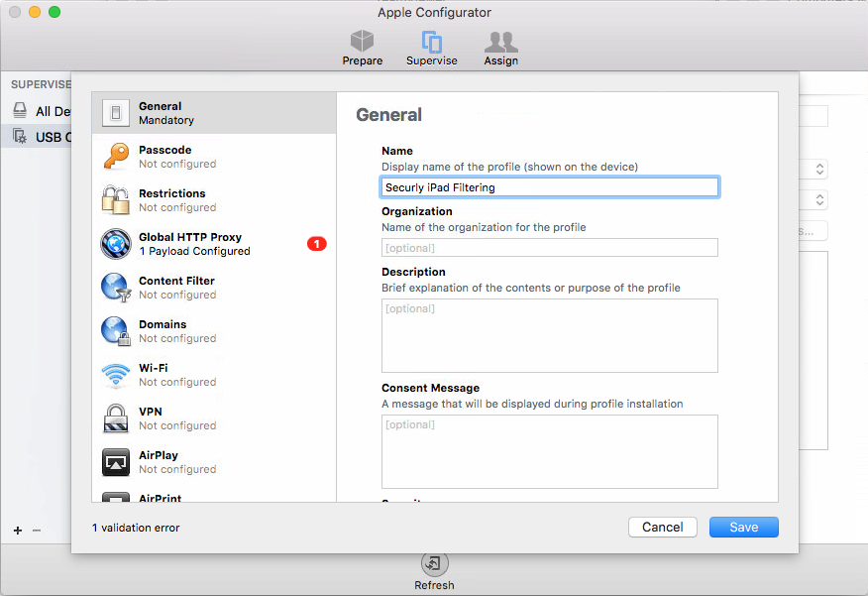868x596 pixels.
Task: Select the AirPrint printer icon
Action: 116,497
